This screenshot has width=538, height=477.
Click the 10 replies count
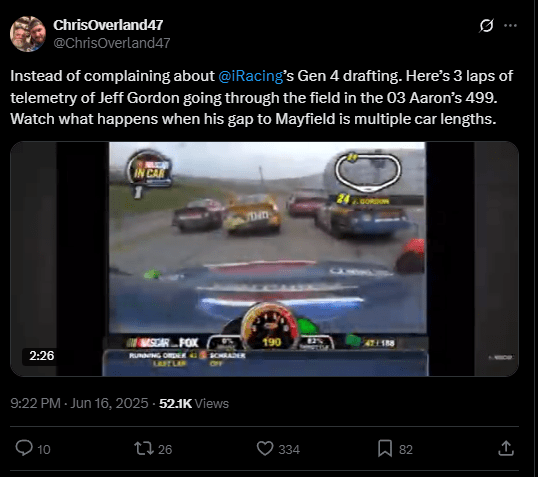click(44, 450)
